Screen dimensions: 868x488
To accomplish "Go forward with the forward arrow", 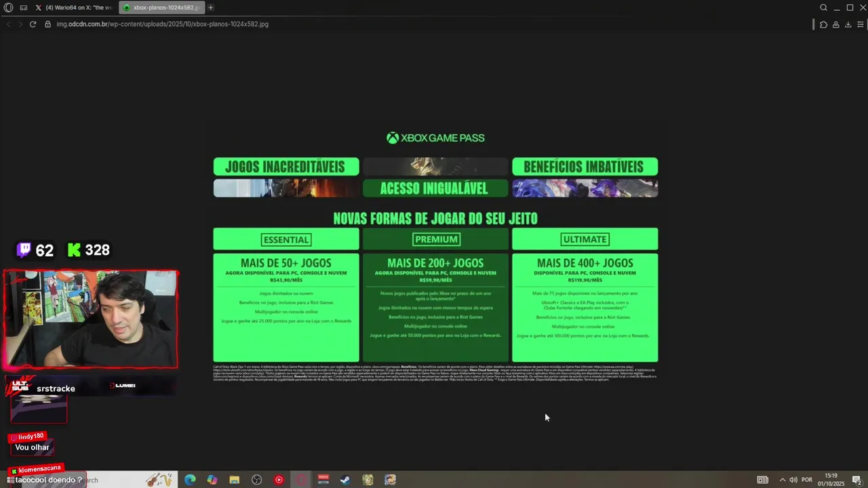I will (x=20, y=24).
